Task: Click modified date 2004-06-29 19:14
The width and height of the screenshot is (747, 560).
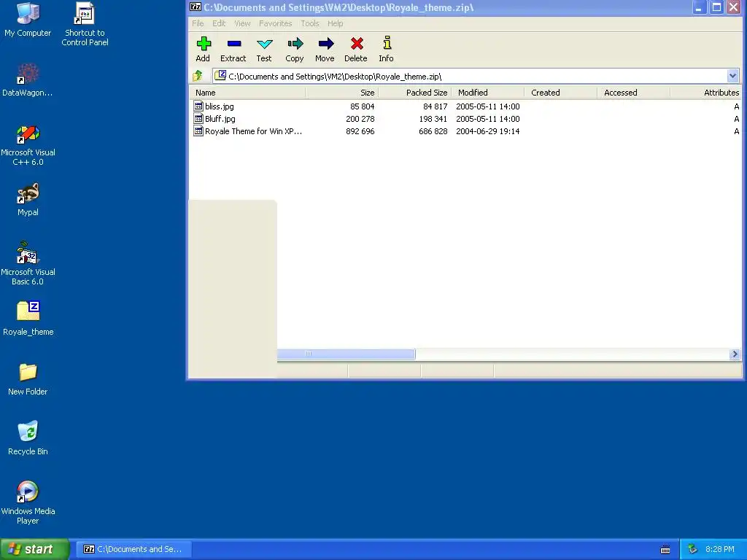Action: click(487, 131)
